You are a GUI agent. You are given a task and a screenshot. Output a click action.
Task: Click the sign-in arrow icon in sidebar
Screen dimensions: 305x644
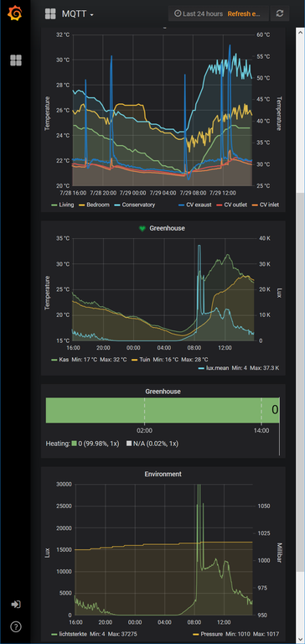coord(16,604)
